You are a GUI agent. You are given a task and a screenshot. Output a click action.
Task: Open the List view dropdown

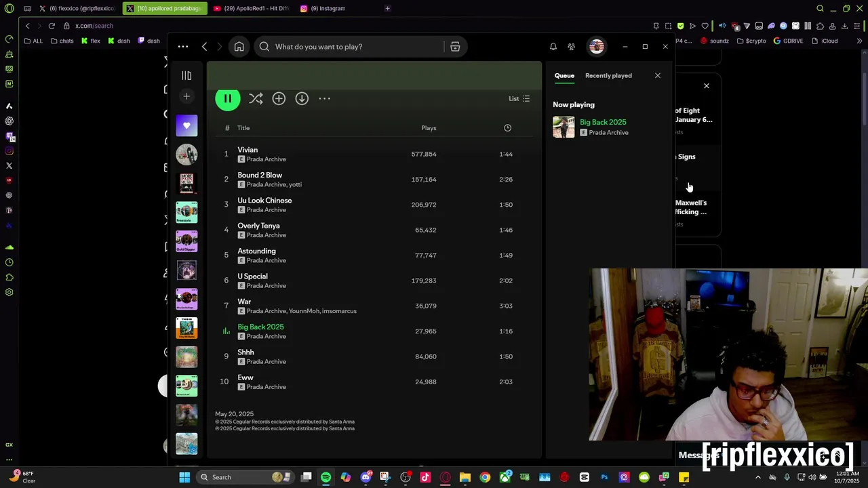(x=519, y=99)
